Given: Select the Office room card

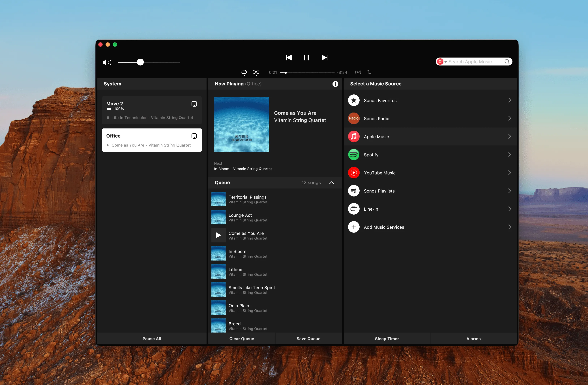Looking at the screenshot, I should [152, 140].
